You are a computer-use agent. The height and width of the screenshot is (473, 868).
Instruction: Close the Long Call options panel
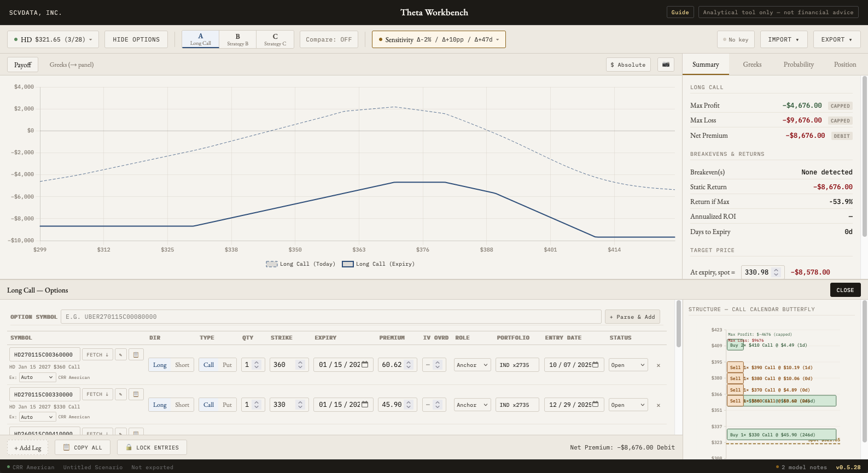click(x=845, y=290)
